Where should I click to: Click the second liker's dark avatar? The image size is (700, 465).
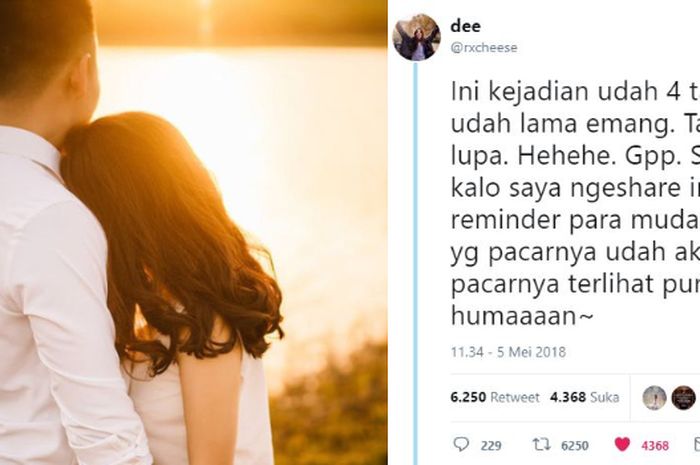[x=684, y=398]
